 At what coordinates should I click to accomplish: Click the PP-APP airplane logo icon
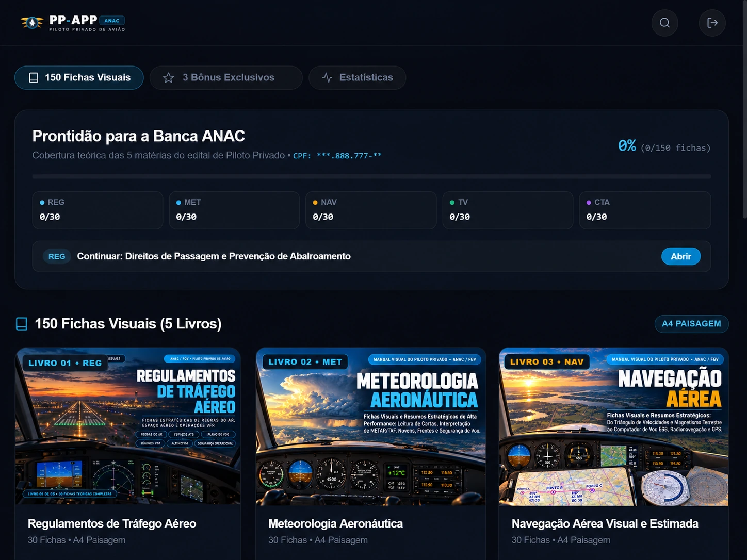(32, 23)
